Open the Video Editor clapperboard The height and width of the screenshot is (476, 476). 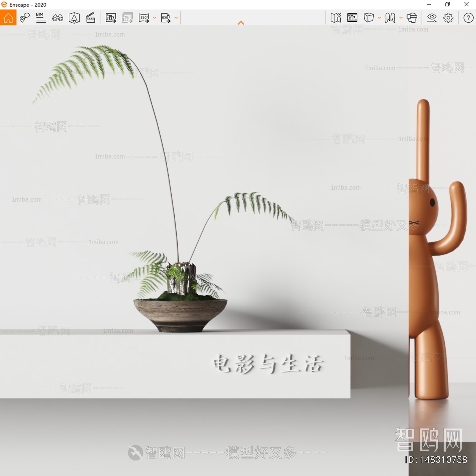pos(90,18)
